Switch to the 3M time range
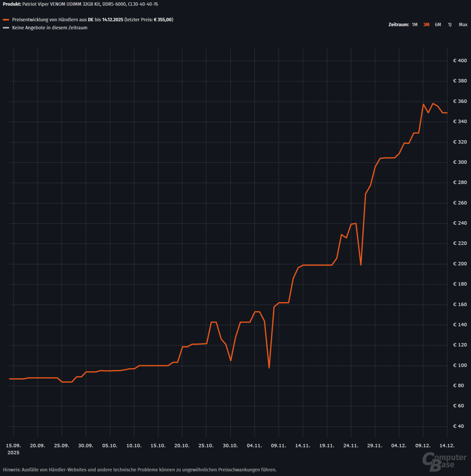The width and height of the screenshot is (471, 476). [x=426, y=25]
